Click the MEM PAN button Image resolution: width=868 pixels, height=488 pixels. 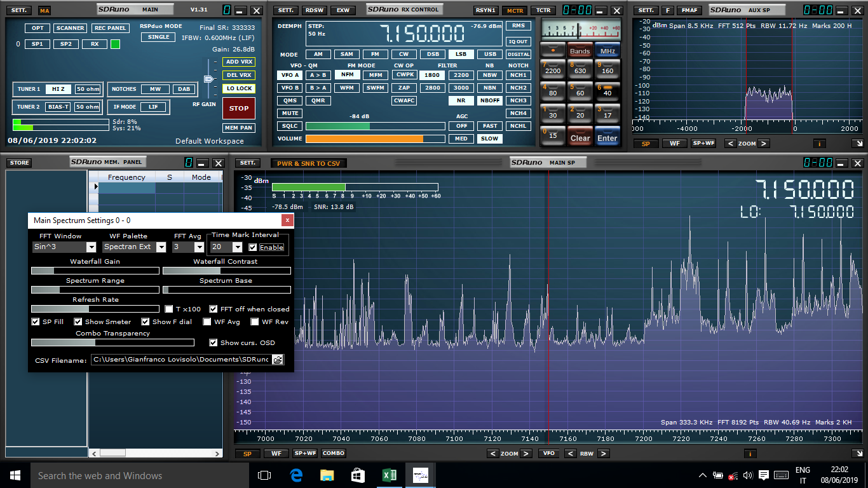pyautogui.click(x=239, y=128)
